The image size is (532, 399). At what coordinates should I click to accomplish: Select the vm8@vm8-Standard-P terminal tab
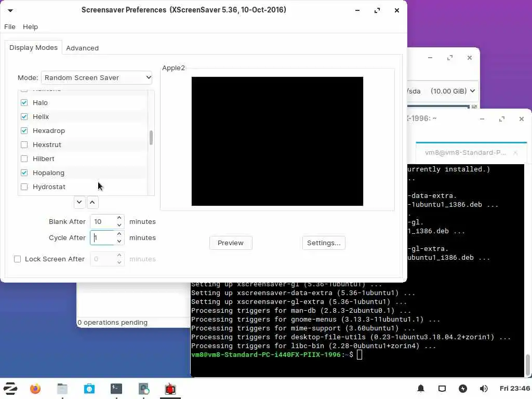coord(465,152)
